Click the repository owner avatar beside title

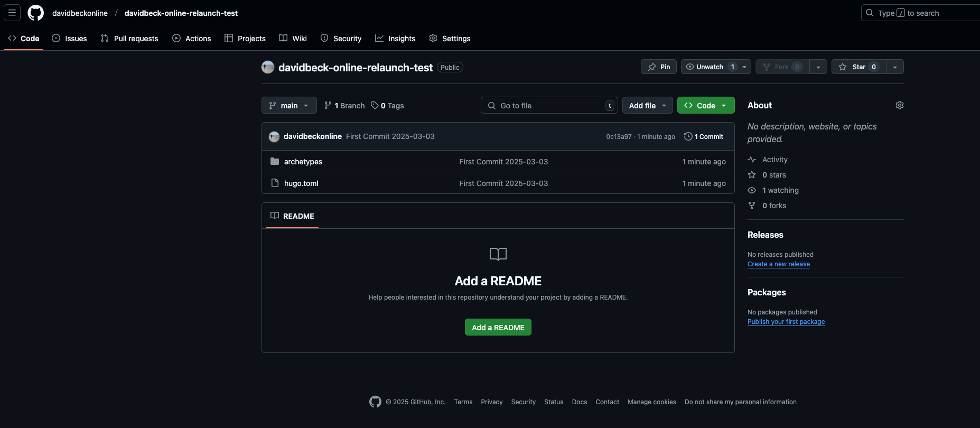pos(268,67)
